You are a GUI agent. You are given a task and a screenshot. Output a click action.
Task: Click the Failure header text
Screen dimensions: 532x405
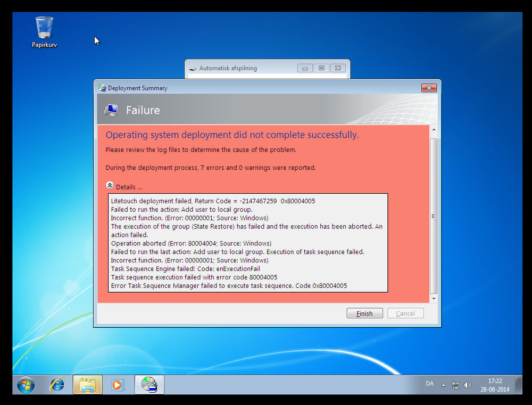point(143,110)
